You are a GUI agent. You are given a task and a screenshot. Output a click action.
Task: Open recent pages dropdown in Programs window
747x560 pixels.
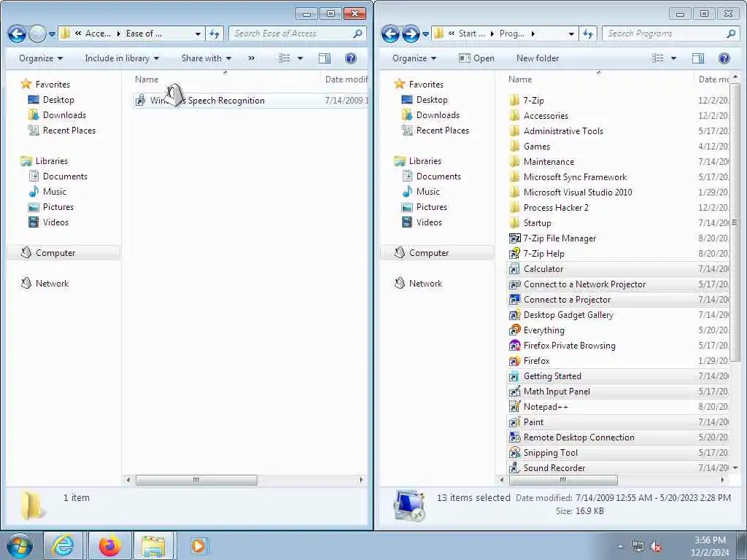(425, 34)
